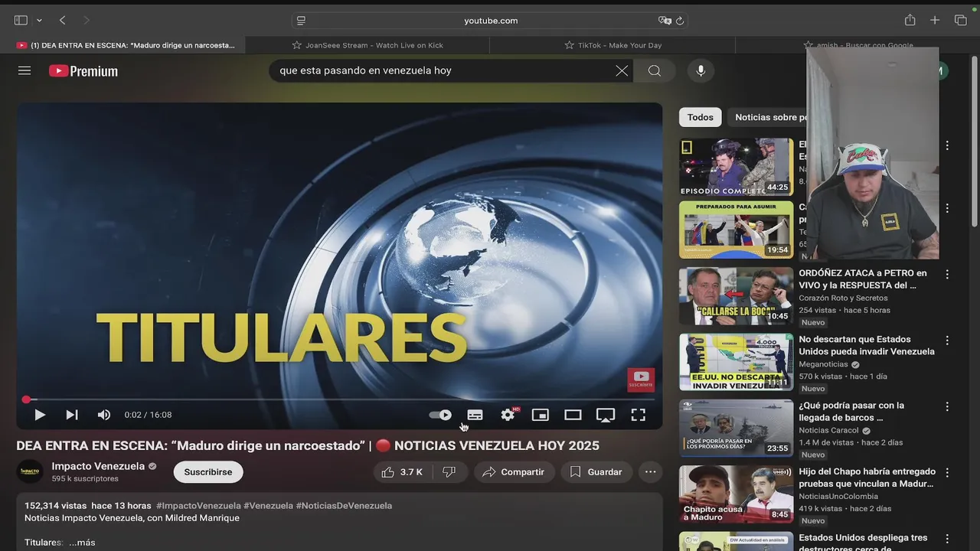Open options for the 44:25 video

point(947,145)
